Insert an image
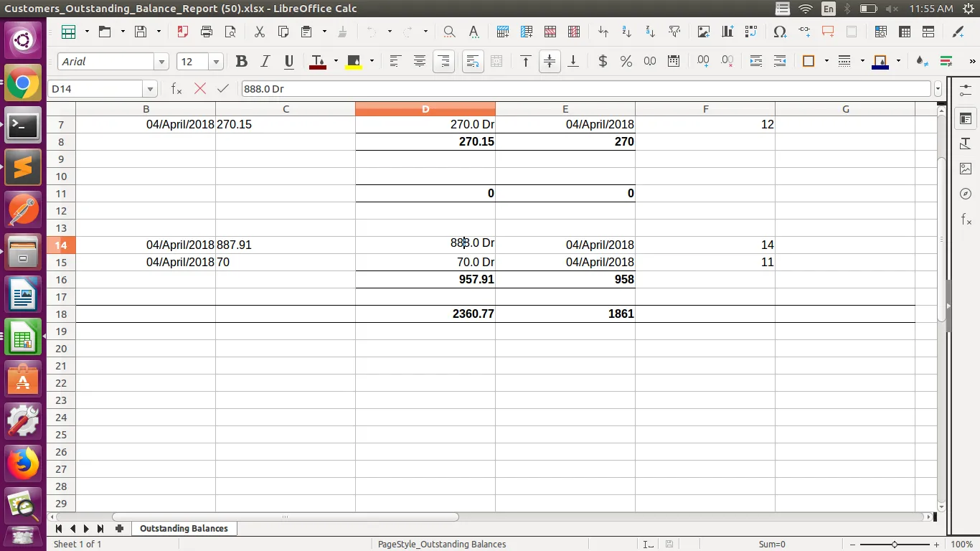Viewport: 980px width, 551px height. 704,32
